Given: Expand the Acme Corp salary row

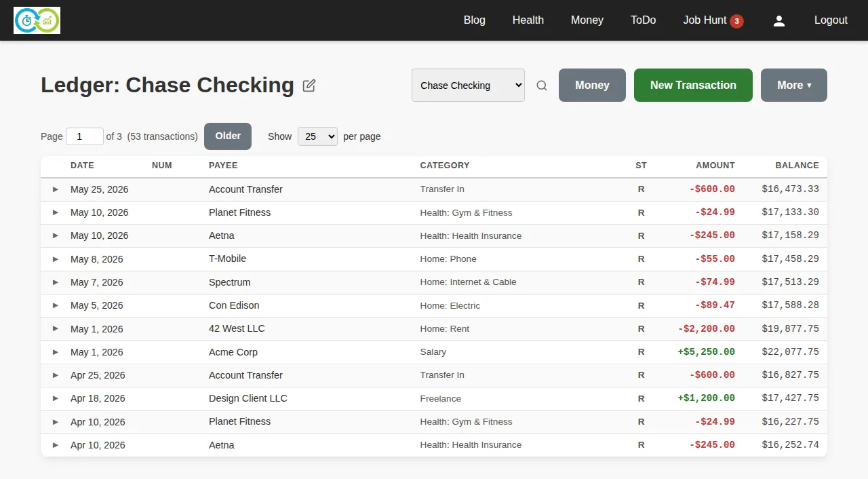Looking at the screenshot, I should pos(56,352).
